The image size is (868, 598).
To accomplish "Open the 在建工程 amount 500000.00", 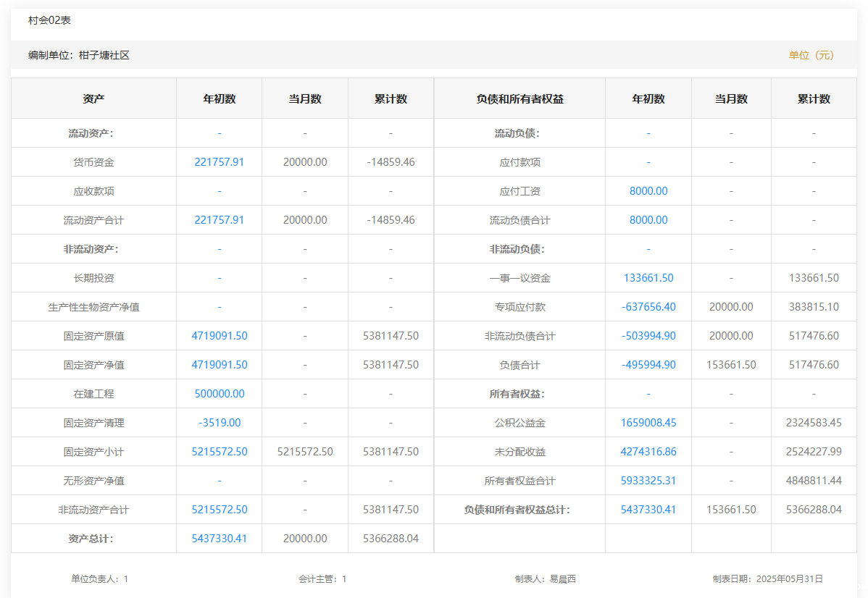I will 219,394.
